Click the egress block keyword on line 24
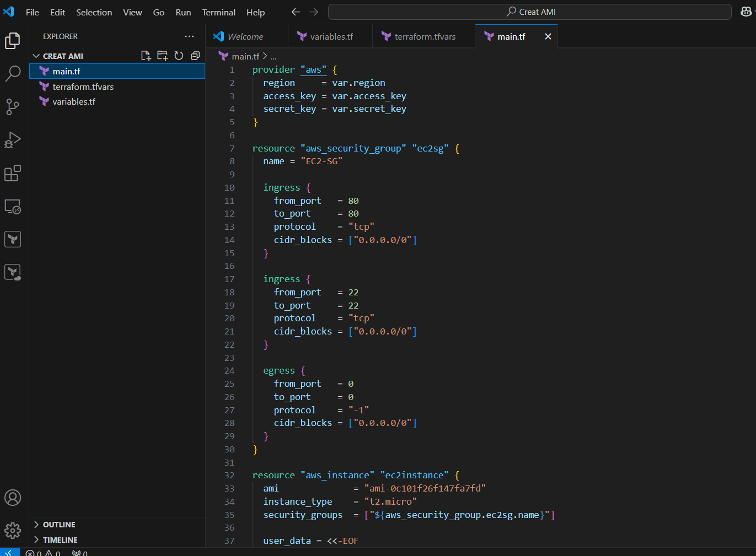 coord(279,370)
